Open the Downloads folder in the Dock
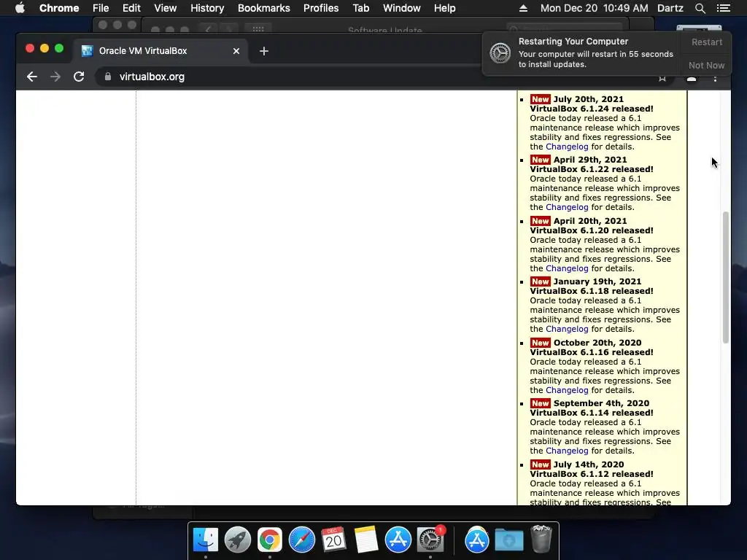 [508, 540]
